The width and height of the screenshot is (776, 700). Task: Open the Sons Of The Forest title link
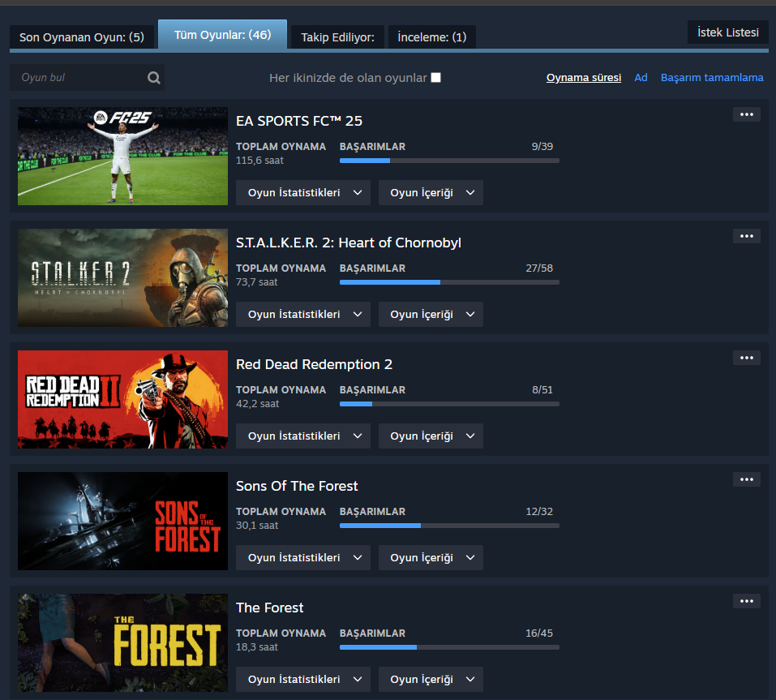[x=297, y=486]
